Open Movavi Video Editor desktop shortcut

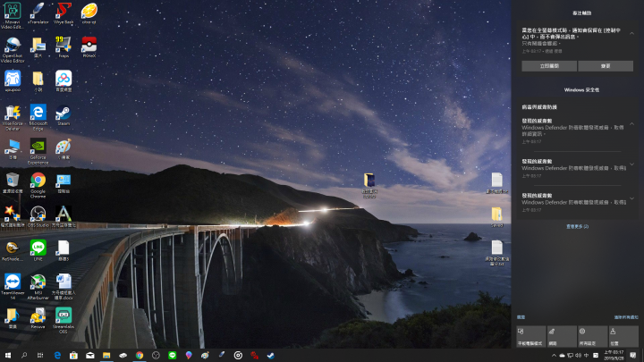pos(13,15)
